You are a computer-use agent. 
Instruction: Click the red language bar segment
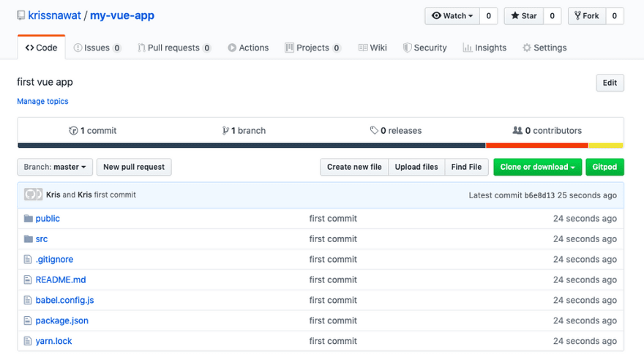tap(537, 146)
